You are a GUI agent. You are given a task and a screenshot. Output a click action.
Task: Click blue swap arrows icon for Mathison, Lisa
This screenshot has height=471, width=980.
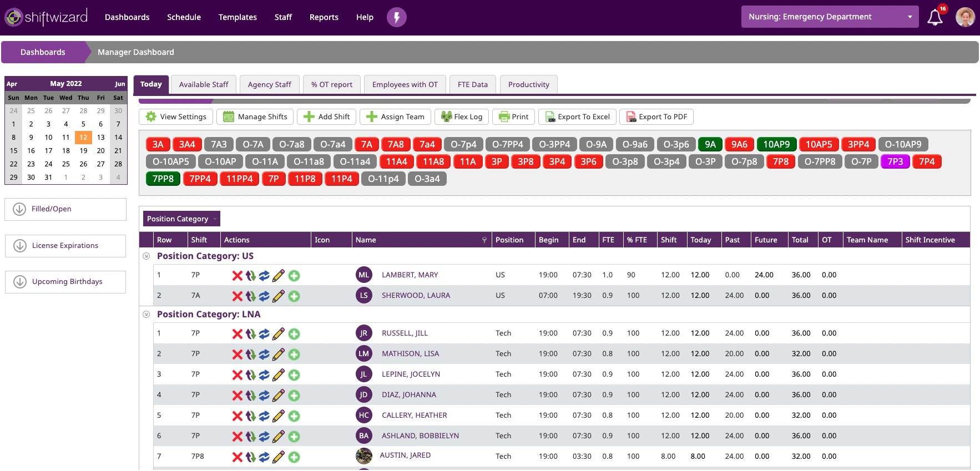[264, 354]
